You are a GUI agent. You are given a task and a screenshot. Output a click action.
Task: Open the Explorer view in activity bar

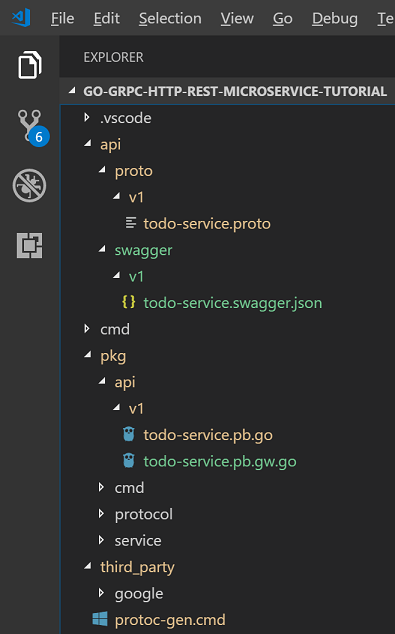pyautogui.click(x=30, y=65)
